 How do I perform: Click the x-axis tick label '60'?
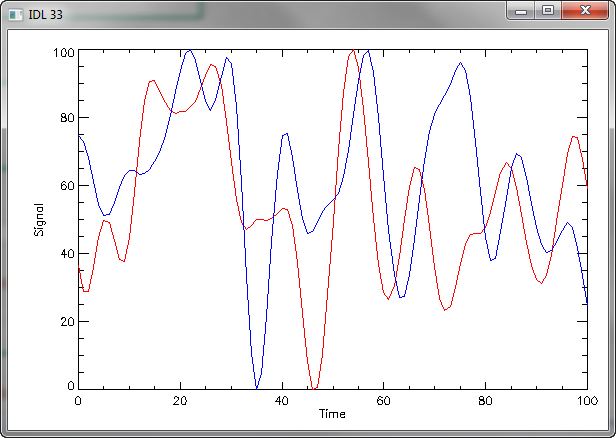(x=383, y=400)
